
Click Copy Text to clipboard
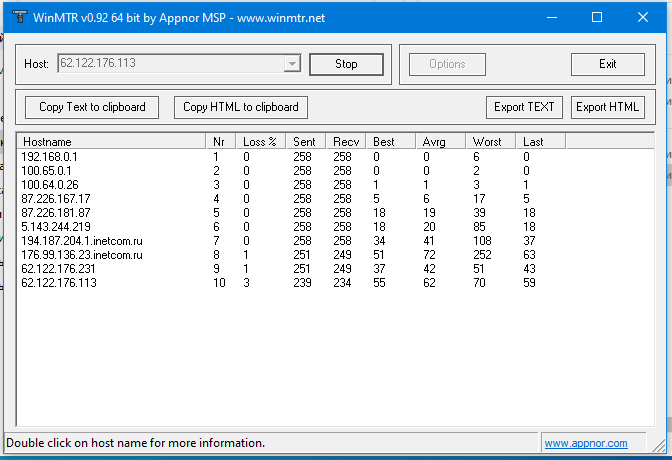tap(92, 107)
